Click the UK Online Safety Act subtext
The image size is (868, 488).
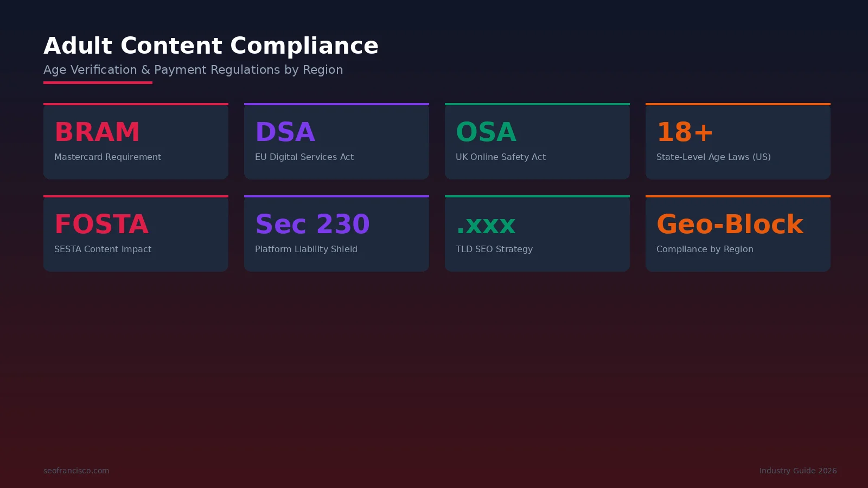501,157
